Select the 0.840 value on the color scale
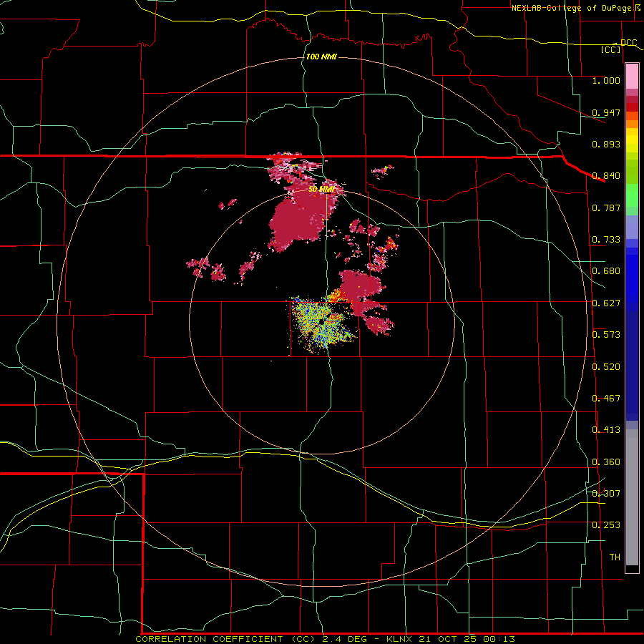Screen dimensions: 644x644 point(606,176)
